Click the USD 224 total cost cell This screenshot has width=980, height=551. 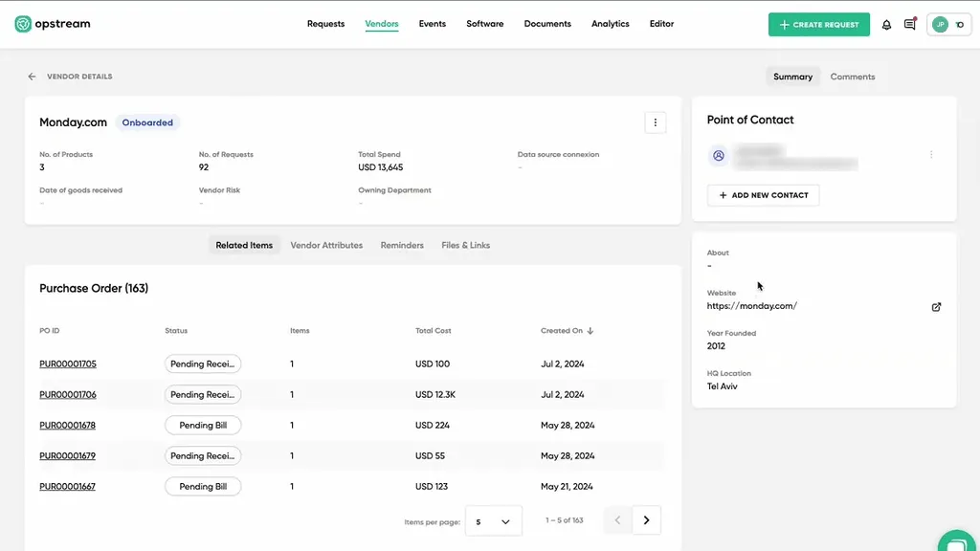(432, 425)
